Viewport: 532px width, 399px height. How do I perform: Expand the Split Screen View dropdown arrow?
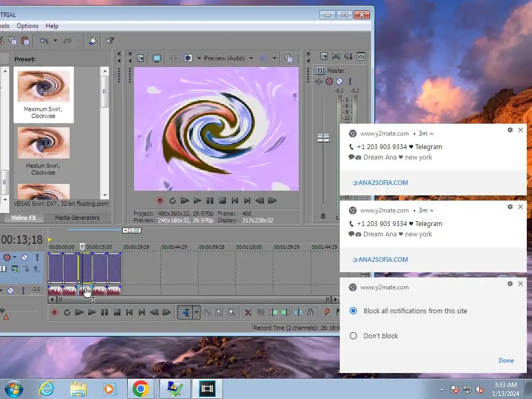[x=199, y=58]
